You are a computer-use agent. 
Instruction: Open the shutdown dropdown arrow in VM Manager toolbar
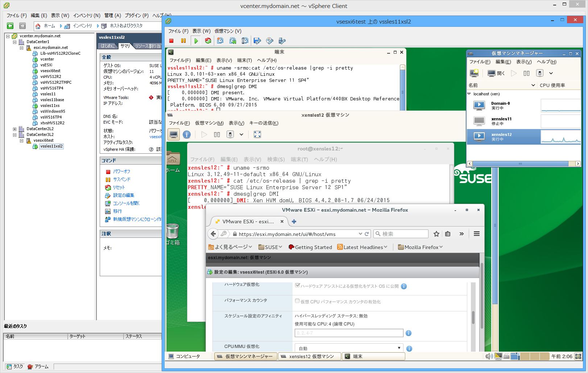click(551, 73)
